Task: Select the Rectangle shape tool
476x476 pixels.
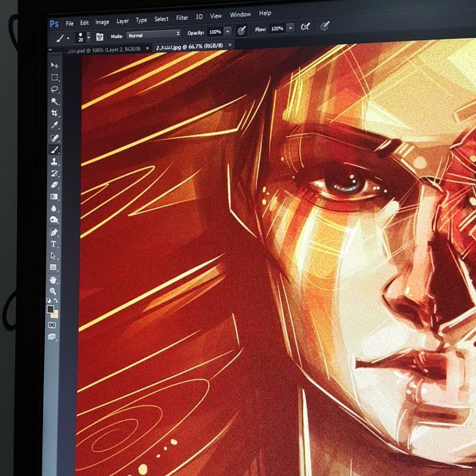Action: [x=53, y=268]
